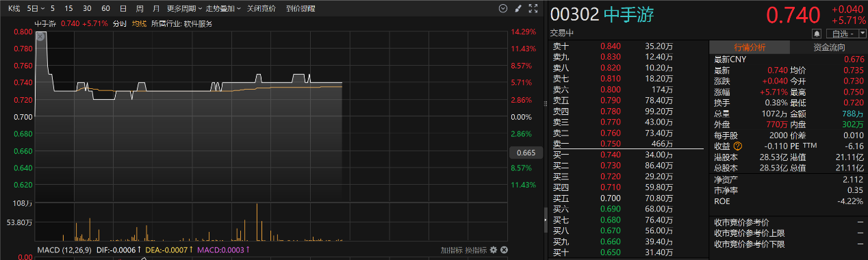Select the drawing brush tool icon
Viewport: 868px width, 260px height.
tap(518, 8)
